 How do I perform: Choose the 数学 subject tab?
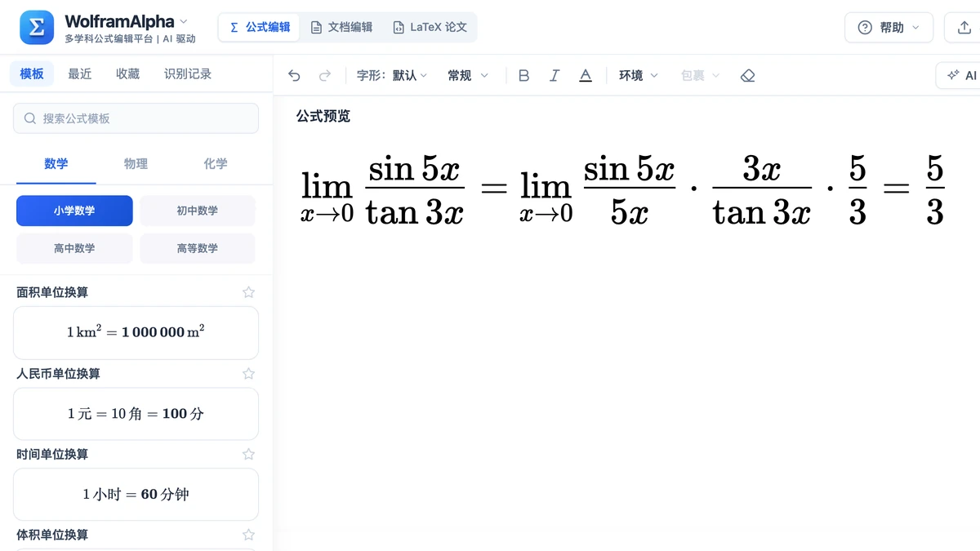click(x=56, y=164)
